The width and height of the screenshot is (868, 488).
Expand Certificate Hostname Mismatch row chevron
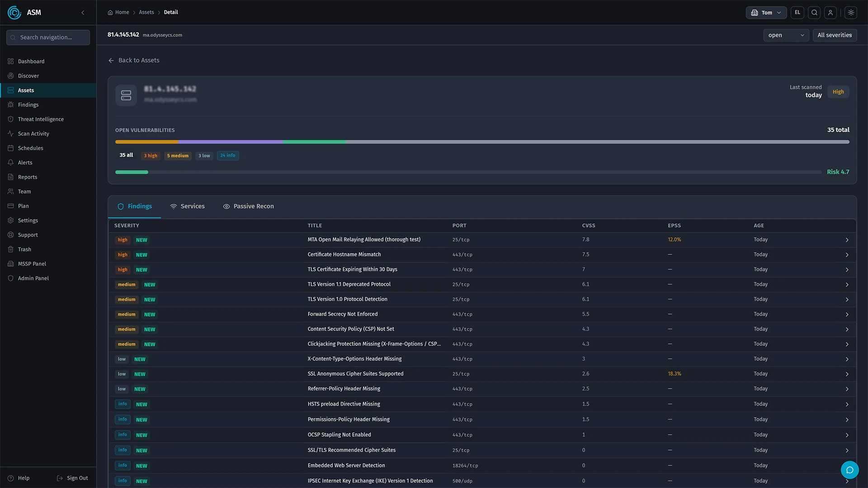pyautogui.click(x=847, y=255)
